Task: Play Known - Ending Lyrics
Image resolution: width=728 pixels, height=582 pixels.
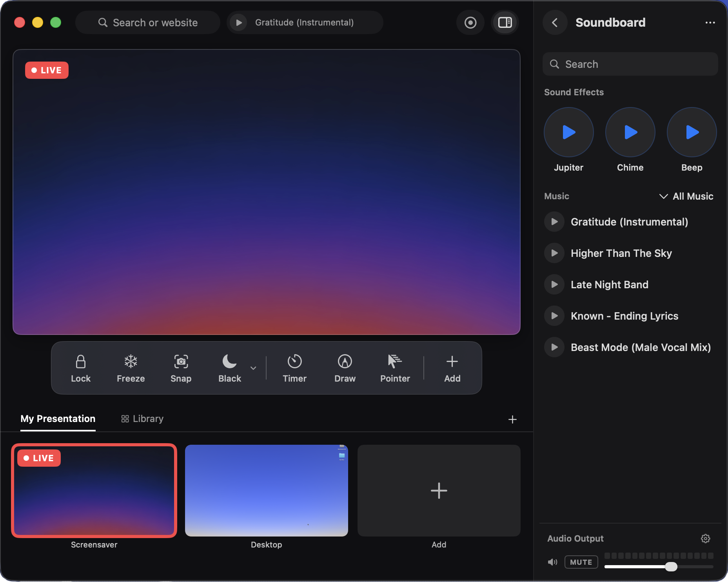Action: coord(554,316)
